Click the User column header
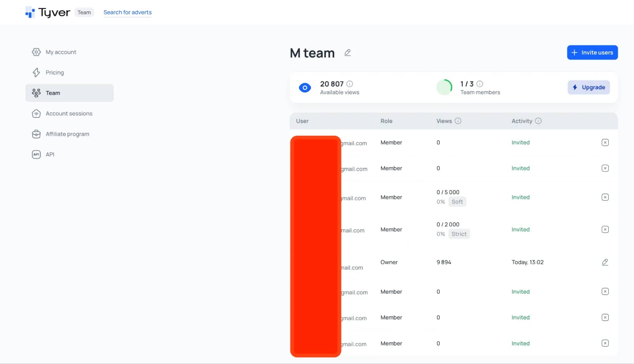This screenshot has height=364, width=634. 302,121
